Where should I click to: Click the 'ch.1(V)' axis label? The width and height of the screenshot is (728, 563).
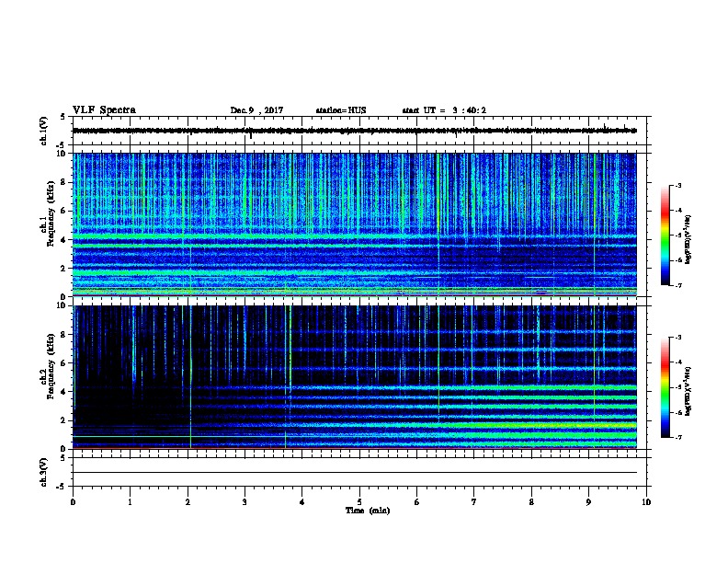click(44, 131)
